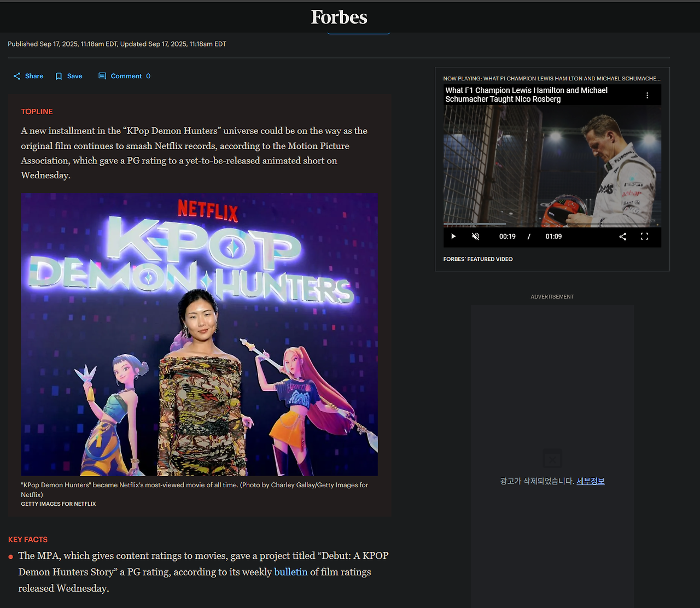Viewport: 700px width, 608px height.
Task: Click the video duration 01:09
Action: pos(553,237)
